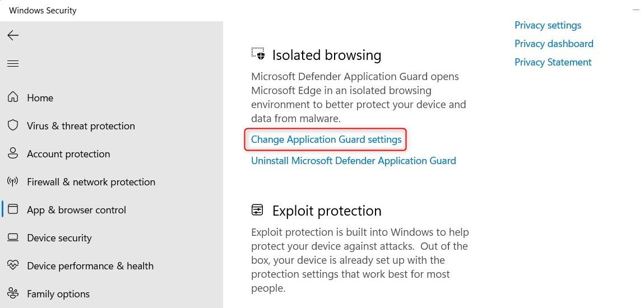Click the Home house icon
The width and height of the screenshot is (644, 308).
click(13, 97)
